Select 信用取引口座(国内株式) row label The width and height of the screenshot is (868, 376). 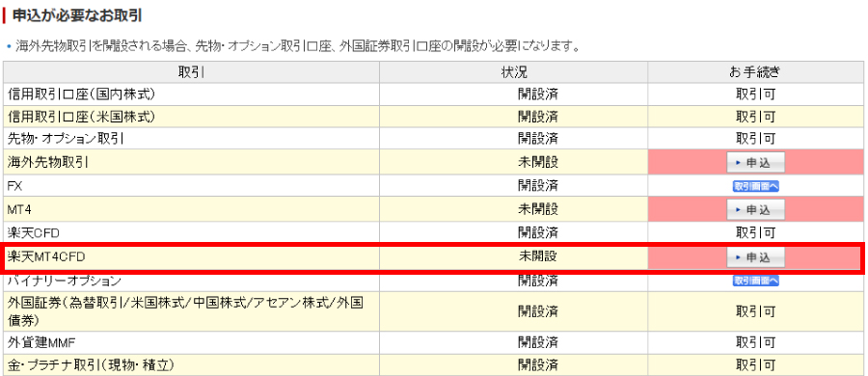click(x=81, y=94)
